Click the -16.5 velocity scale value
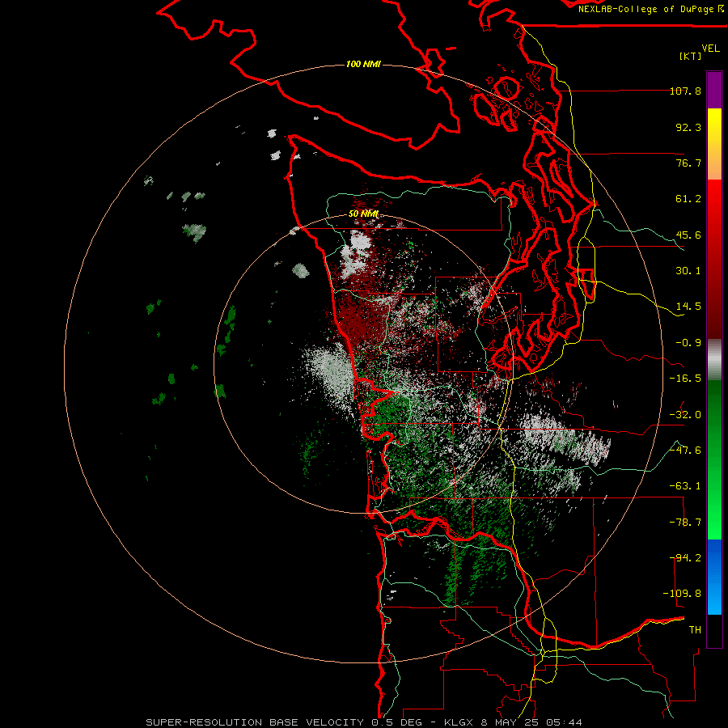Viewport: 728px width, 728px height. coord(685,379)
